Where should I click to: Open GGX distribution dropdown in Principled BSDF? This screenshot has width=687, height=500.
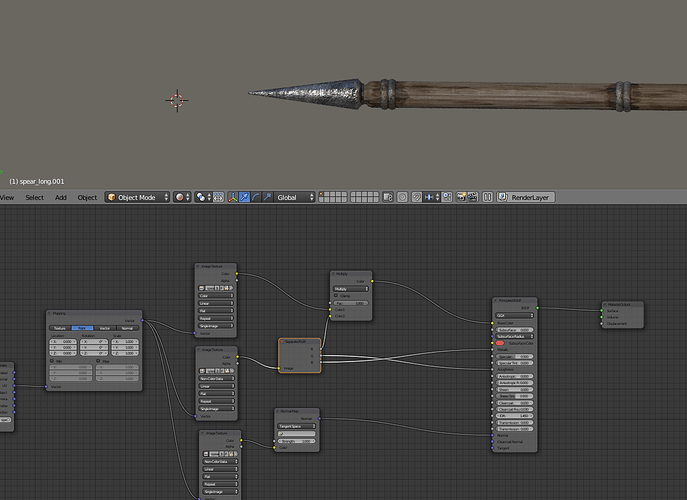tap(515, 316)
